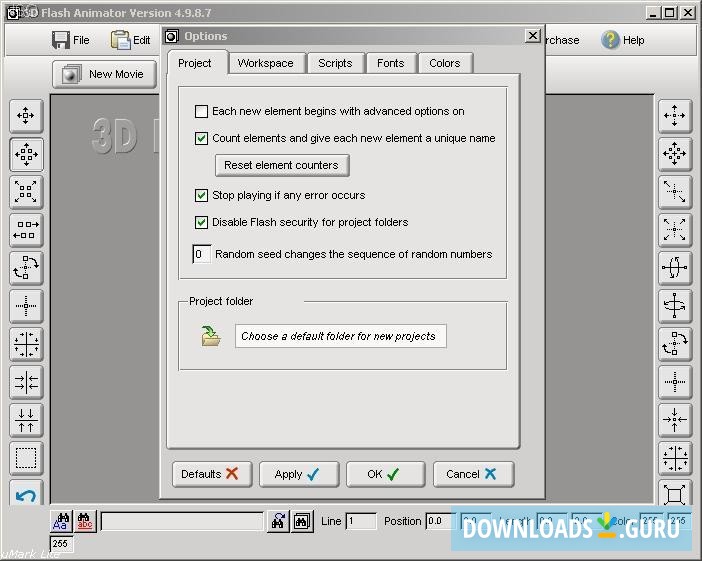
Task: Close the Options dialog
Action: pyautogui.click(x=532, y=36)
